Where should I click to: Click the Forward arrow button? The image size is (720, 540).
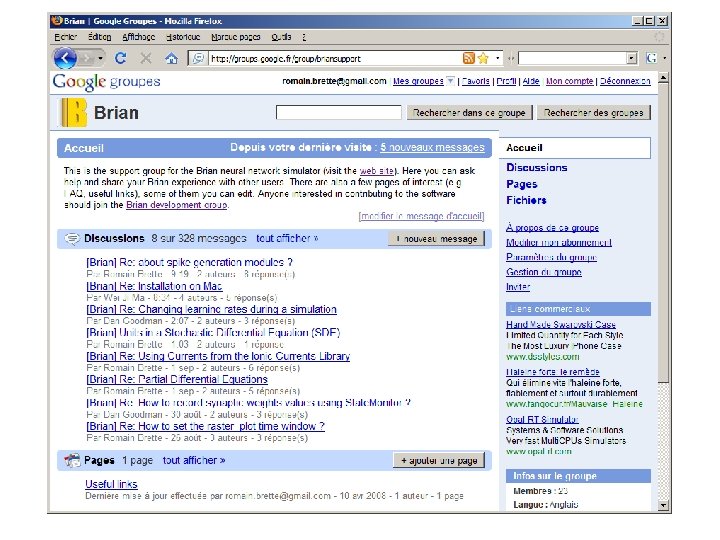[x=86, y=58]
